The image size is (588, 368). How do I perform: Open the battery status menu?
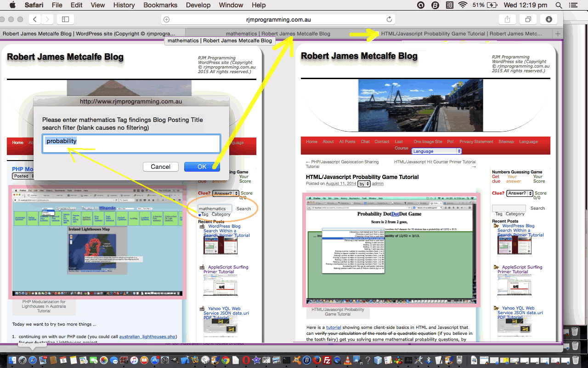coord(486,5)
